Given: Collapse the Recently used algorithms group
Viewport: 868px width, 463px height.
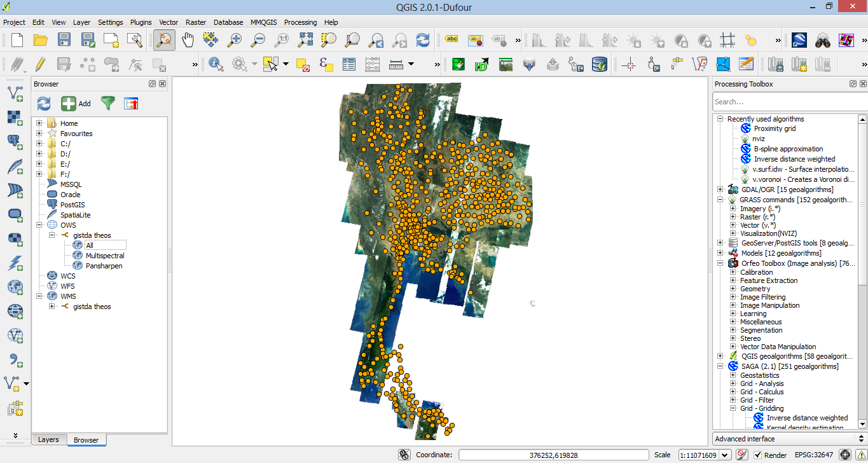Looking at the screenshot, I should point(719,118).
